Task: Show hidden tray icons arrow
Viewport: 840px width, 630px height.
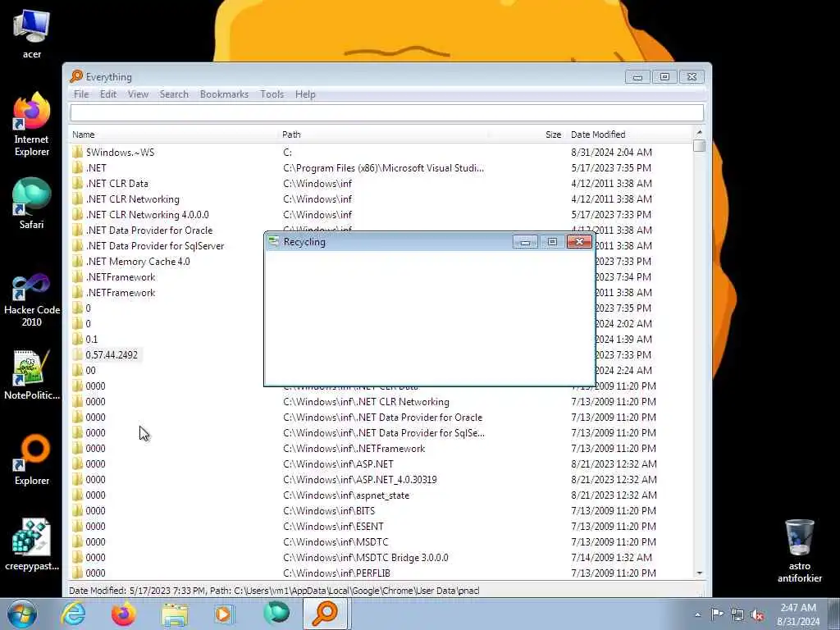Action: [x=697, y=614]
